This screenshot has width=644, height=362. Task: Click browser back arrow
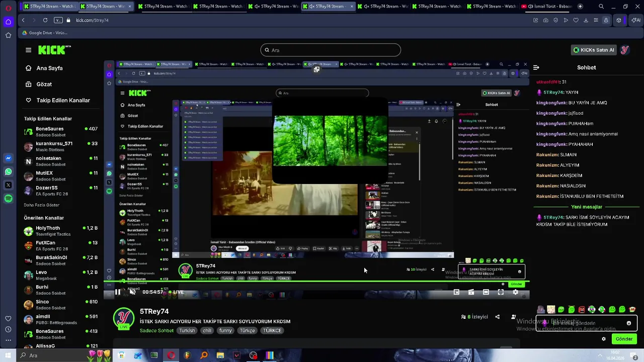pyautogui.click(x=23, y=20)
